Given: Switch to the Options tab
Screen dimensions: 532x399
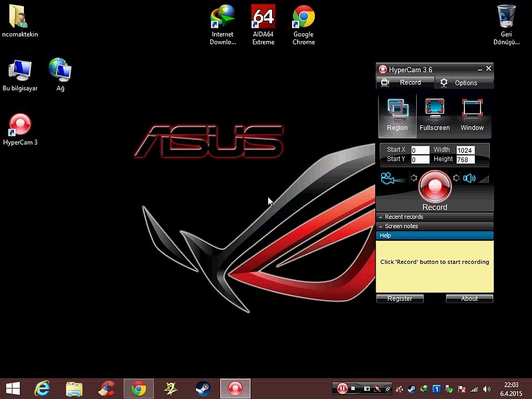Looking at the screenshot, I should click(x=464, y=83).
